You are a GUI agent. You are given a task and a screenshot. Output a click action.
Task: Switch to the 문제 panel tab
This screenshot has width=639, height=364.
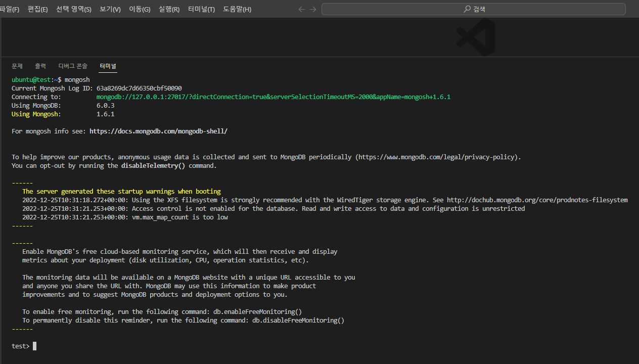point(17,66)
